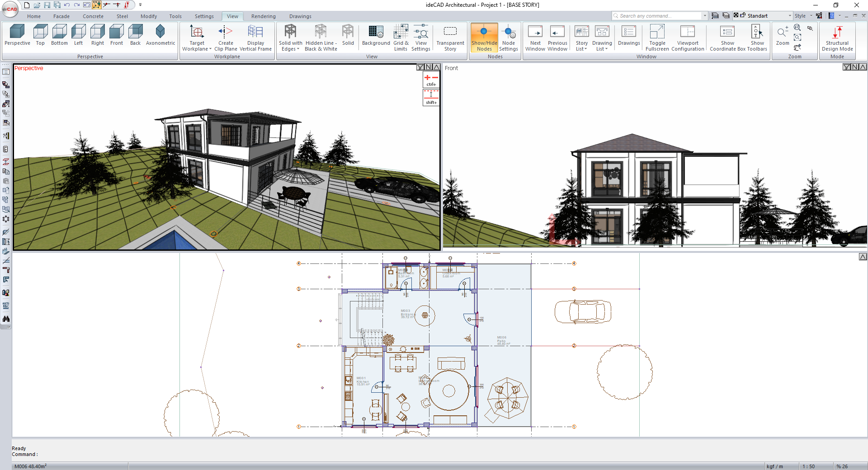
Task: Switch to Axonometric view
Action: coord(160,35)
